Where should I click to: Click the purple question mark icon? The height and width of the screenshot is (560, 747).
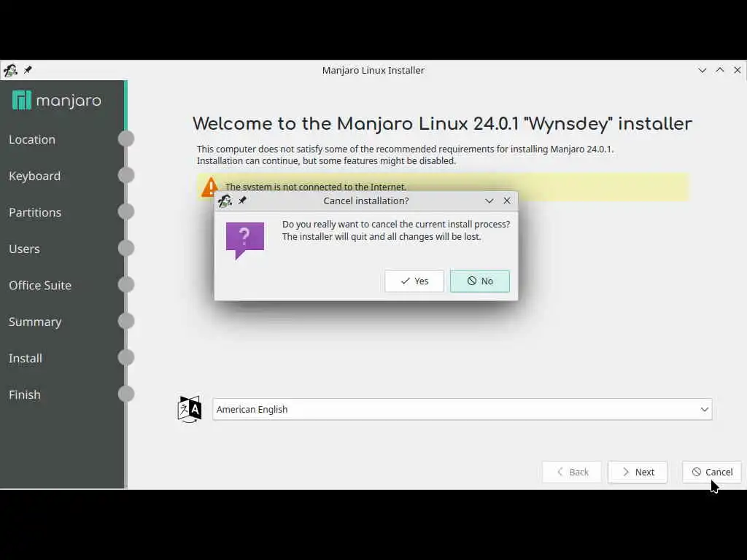(x=245, y=241)
